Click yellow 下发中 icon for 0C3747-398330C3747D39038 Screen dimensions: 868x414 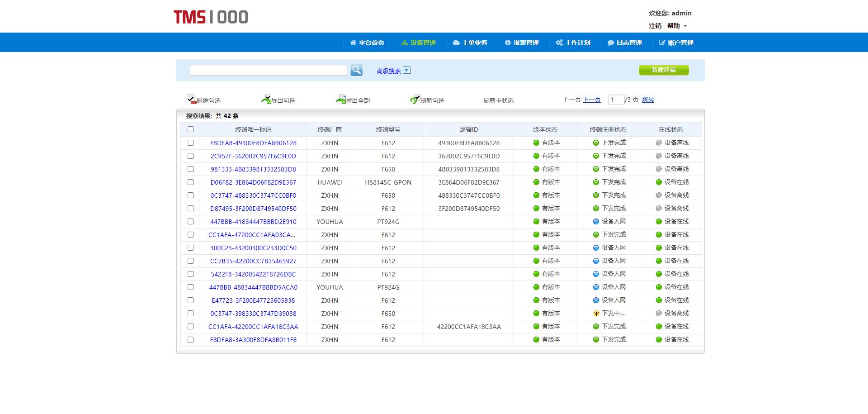click(x=596, y=314)
